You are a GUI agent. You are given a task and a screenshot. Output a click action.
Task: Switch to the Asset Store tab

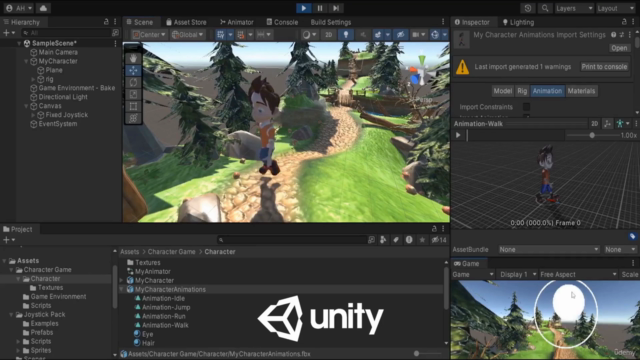pyautogui.click(x=186, y=22)
